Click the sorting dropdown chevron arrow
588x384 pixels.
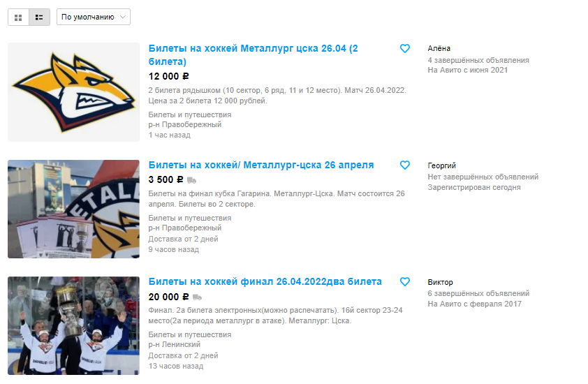coord(123,17)
